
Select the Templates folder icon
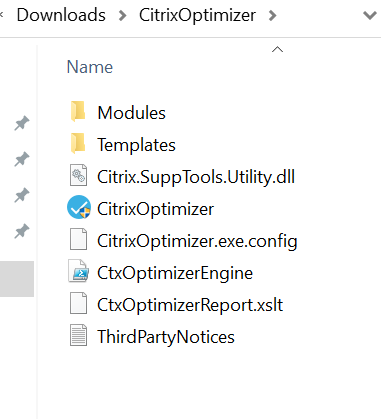tap(78, 144)
